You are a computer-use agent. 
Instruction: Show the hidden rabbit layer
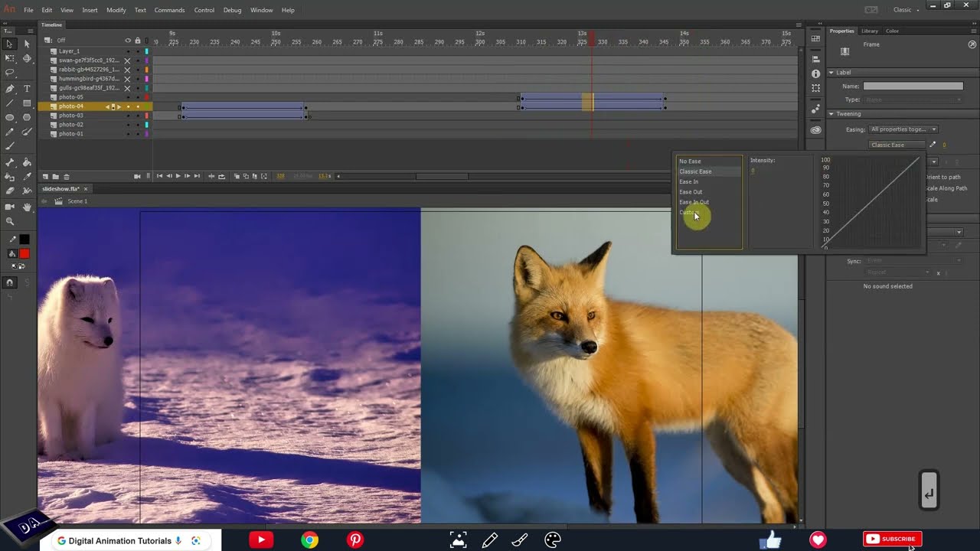[128, 70]
